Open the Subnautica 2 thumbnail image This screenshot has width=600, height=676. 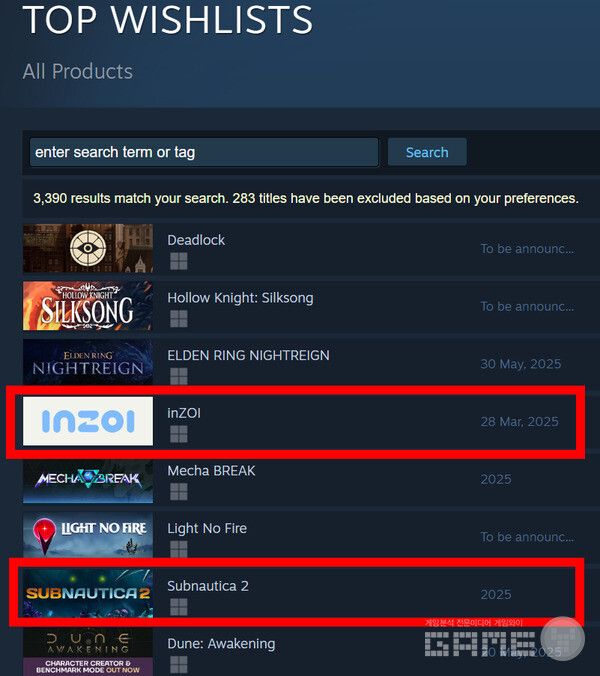(x=88, y=594)
